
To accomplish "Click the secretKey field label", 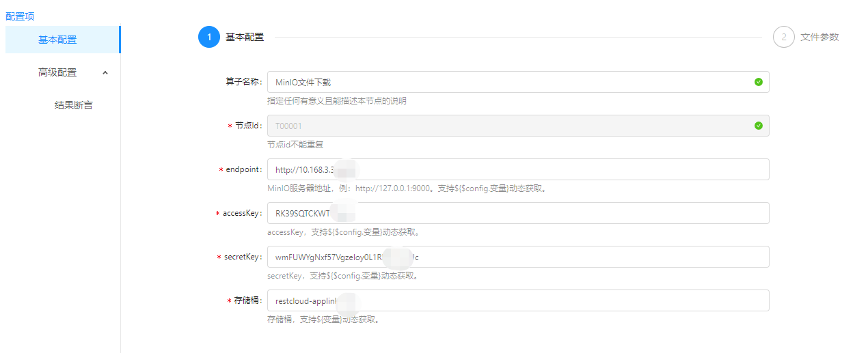I will (243, 257).
